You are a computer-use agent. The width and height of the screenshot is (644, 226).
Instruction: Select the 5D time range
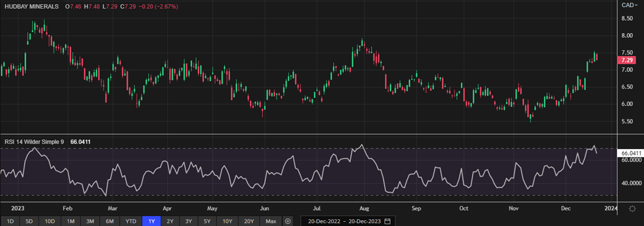29,221
